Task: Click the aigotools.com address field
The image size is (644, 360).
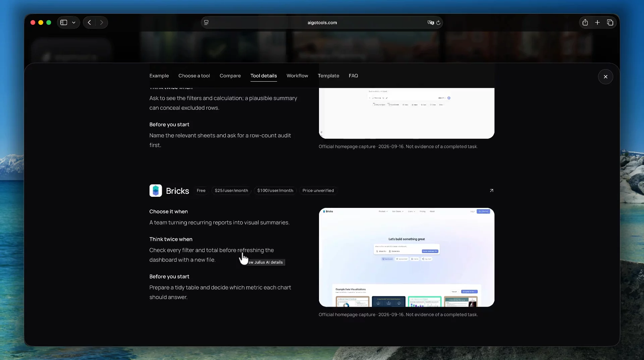Action: [322, 22]
